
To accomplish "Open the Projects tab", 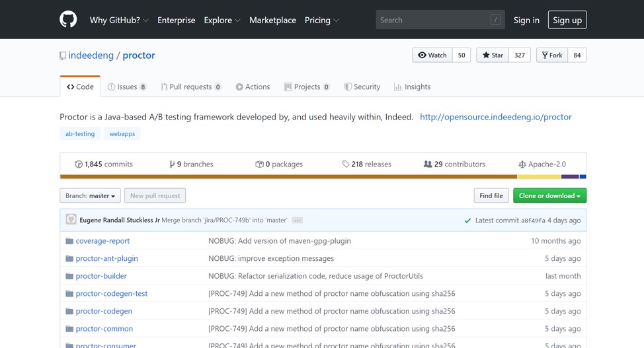I will click(x=307, y=87).
